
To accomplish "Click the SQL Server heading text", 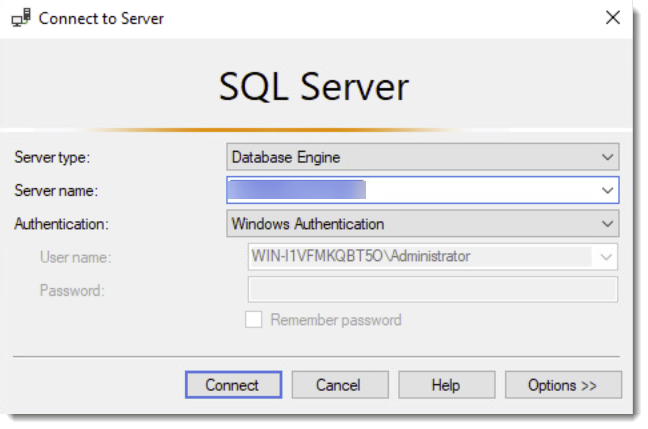I will click(314, 86).
